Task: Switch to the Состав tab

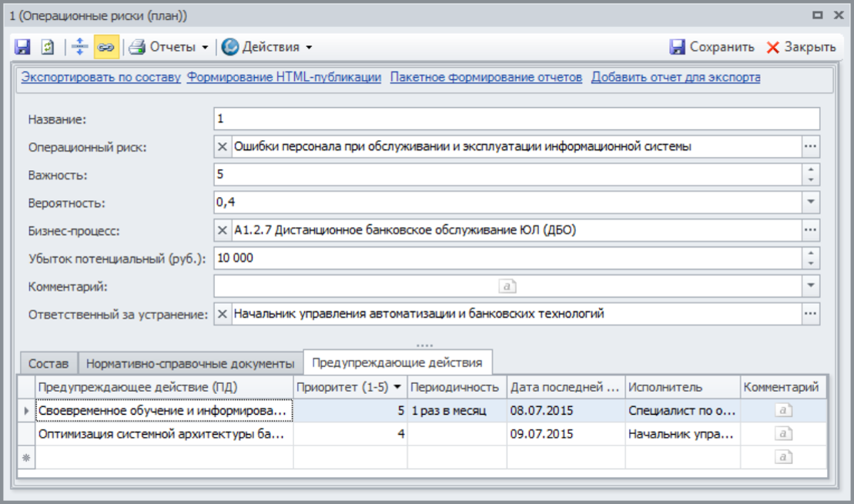Action: click(48, 363)
